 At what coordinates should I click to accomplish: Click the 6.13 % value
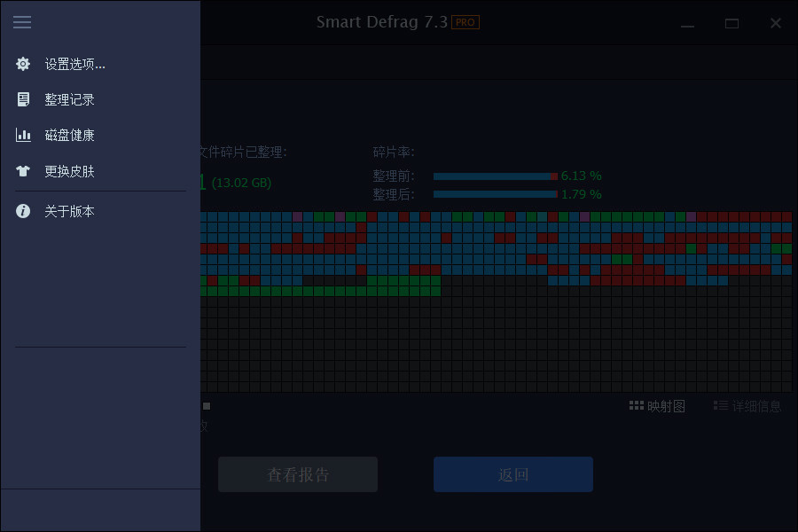581,176
